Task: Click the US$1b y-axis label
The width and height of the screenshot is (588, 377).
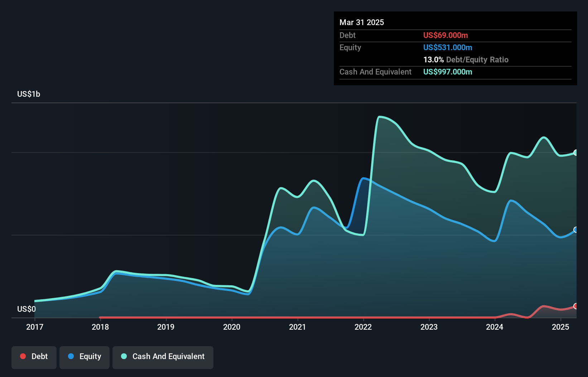Action: (29, 94)
